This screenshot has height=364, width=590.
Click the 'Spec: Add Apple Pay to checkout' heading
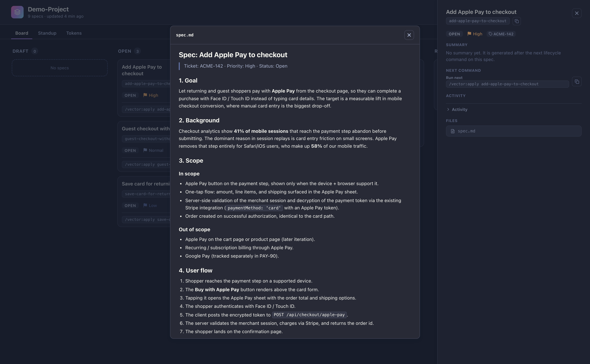click(233, 55)
